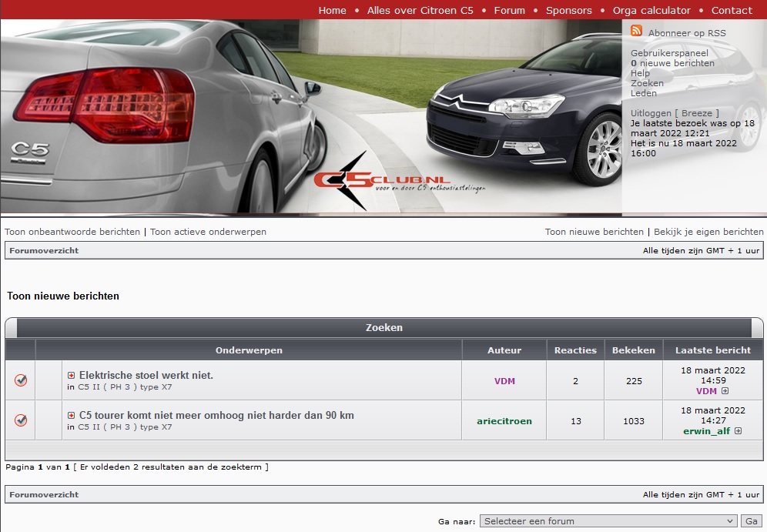The height and width of the screenshot is (532, 767).
Task: Click the orange RSS feed icon
Action: [x=636, y=31]
